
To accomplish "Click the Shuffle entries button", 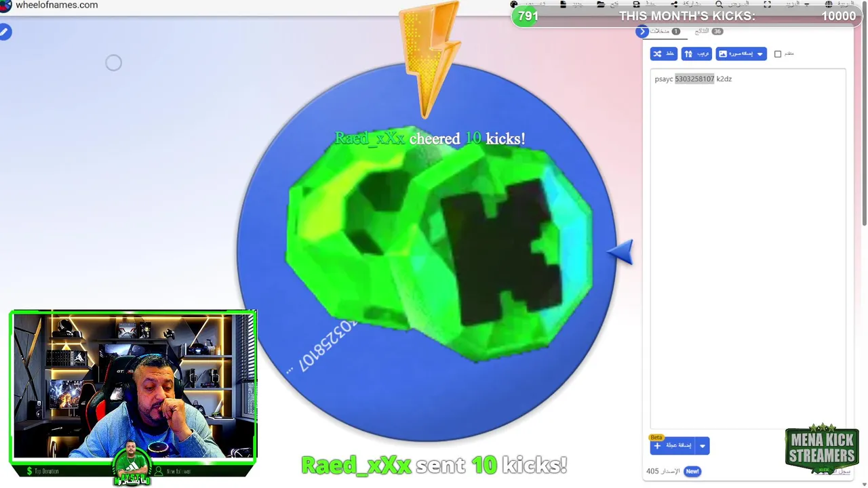I will [663, 54].
